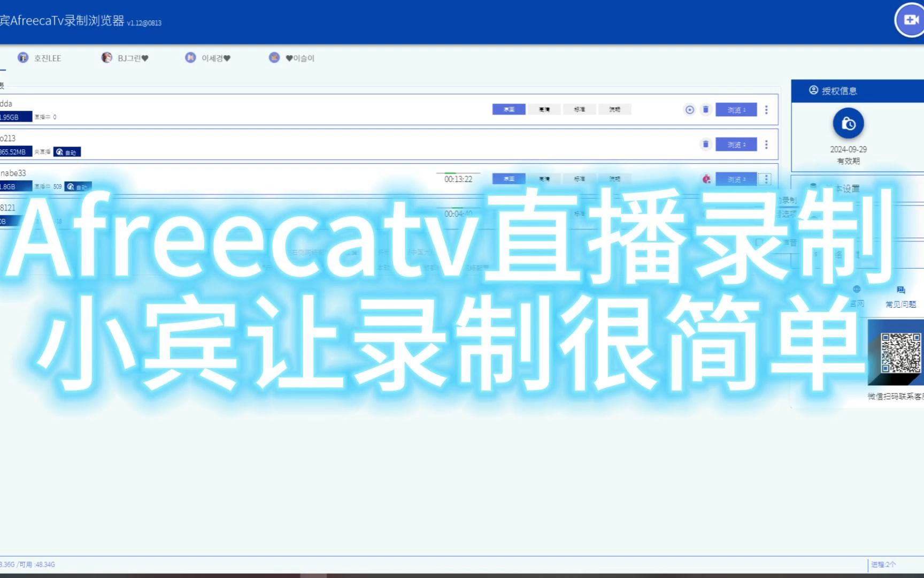
Task: Click the red recording icon in nabe33 row
Action: (706, 179)
